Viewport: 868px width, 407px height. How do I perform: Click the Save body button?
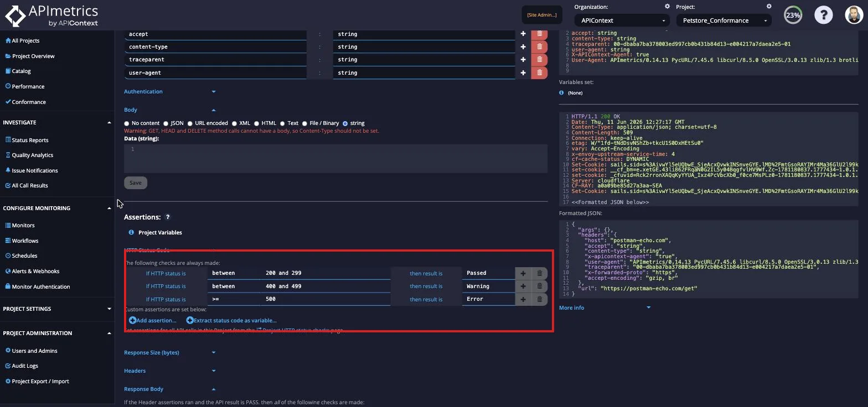(x=136, y=183)
